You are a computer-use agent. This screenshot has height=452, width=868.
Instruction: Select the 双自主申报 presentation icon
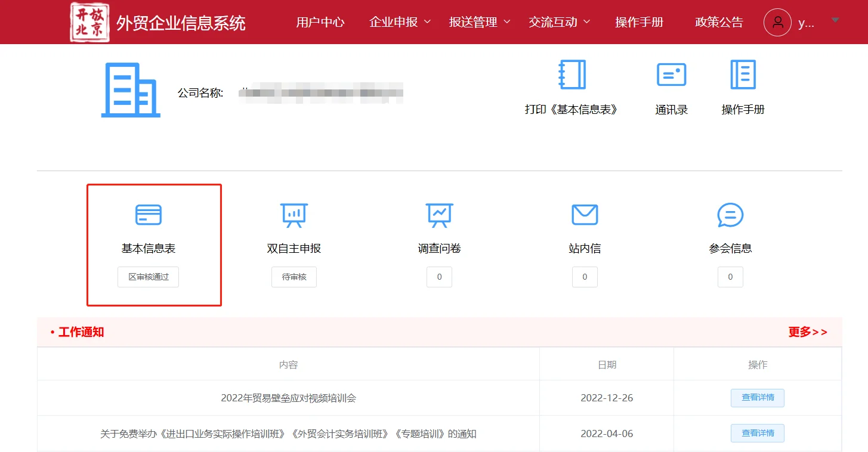[x=293, y=215]
